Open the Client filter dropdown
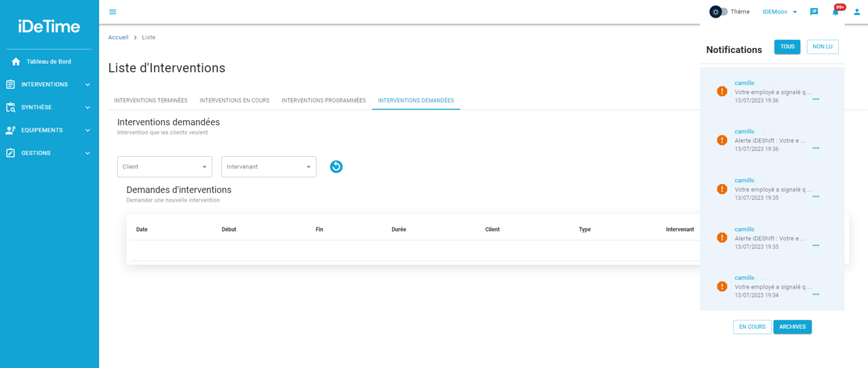This screenshot has height=368, width=868. tap(165, 167)
